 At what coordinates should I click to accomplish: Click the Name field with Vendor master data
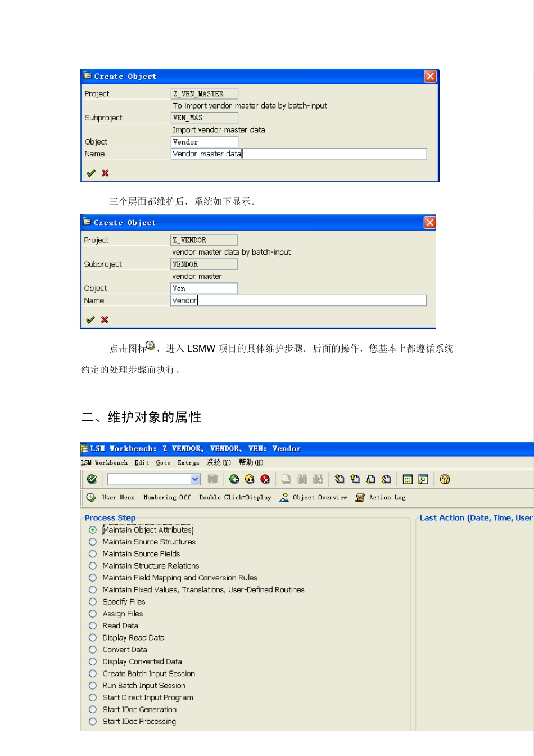pos(299,154)
